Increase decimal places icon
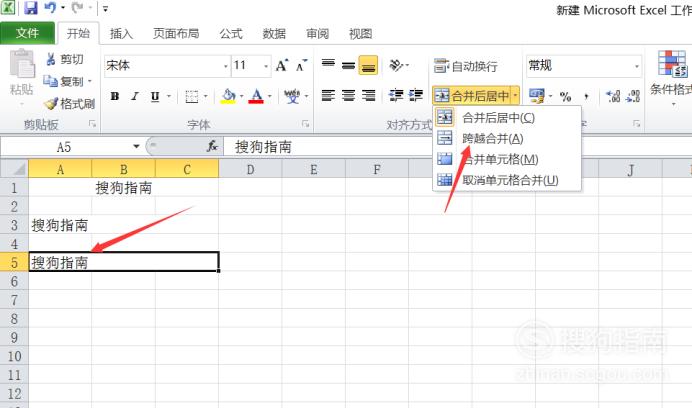This screenshot has width=692, height=408. (x=613, y=96)
